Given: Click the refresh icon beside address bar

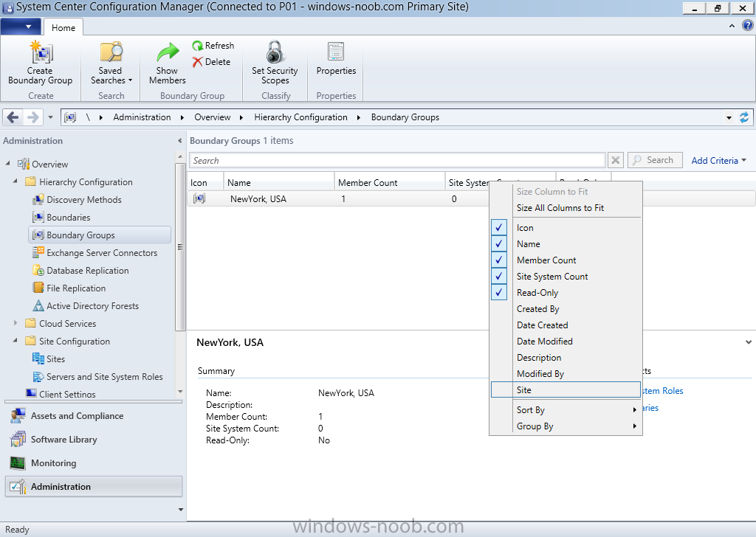Looking at the screenshot, I should pos(744,117).
